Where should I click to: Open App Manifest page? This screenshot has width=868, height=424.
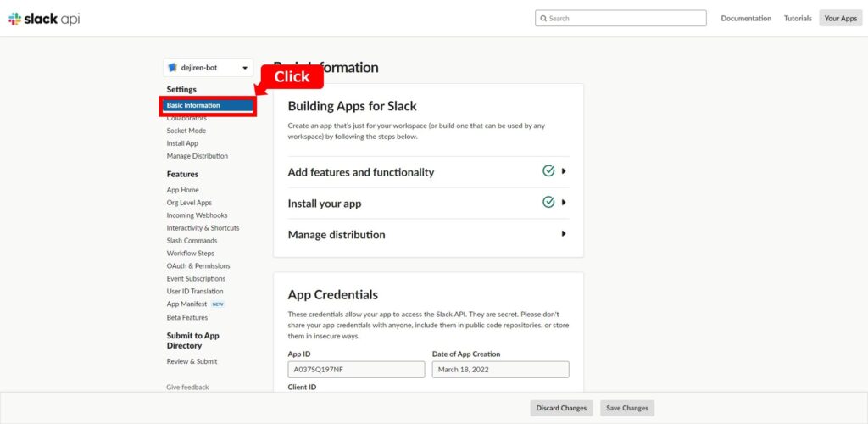click(186, 304)
